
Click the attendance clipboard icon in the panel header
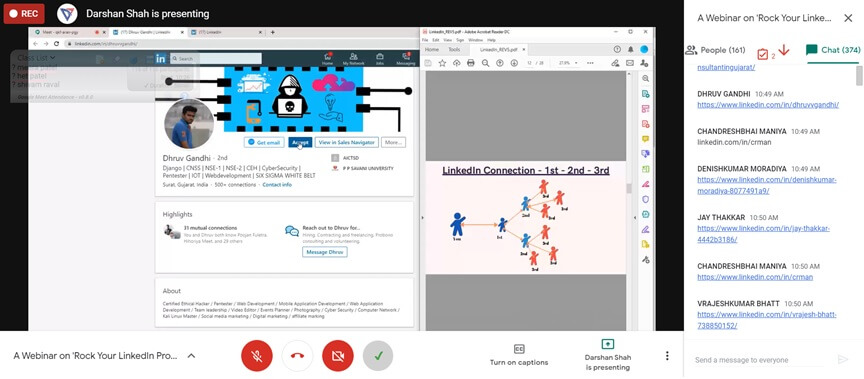click(763, 53)
